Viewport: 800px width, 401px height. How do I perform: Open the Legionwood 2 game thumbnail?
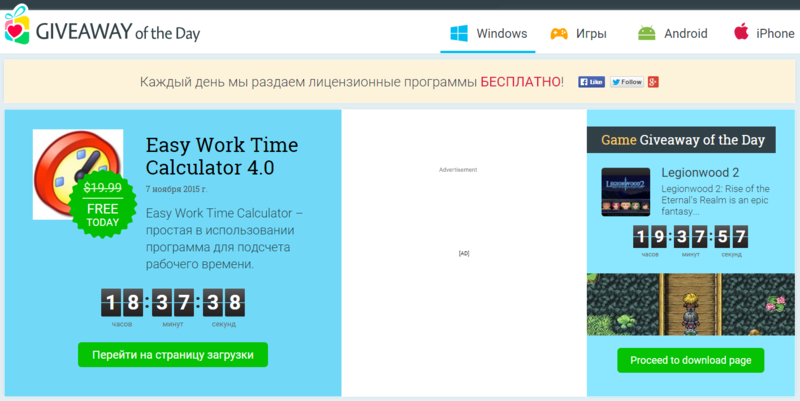pyautogui.click(x=626, y=192)
